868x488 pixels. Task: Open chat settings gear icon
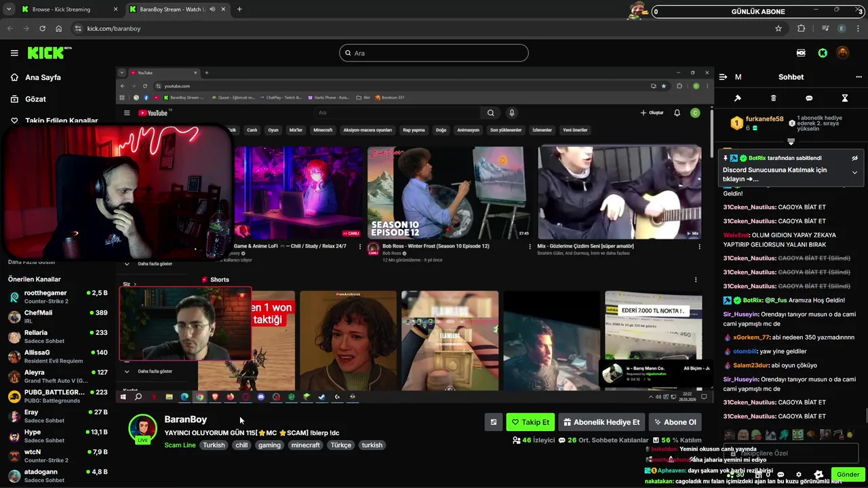[798, 474]
